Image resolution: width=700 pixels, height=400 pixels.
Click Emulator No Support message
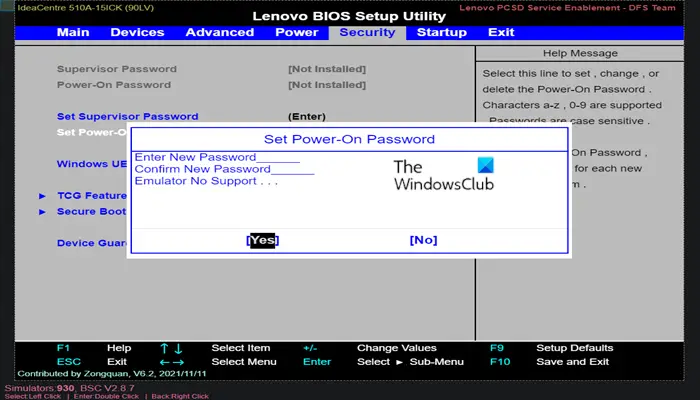pos(206,181)
